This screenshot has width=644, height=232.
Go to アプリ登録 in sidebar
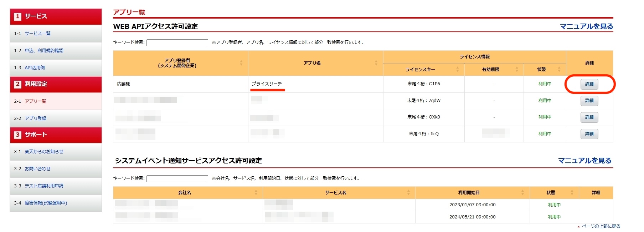pyautogui.click(x=35, y=118)
